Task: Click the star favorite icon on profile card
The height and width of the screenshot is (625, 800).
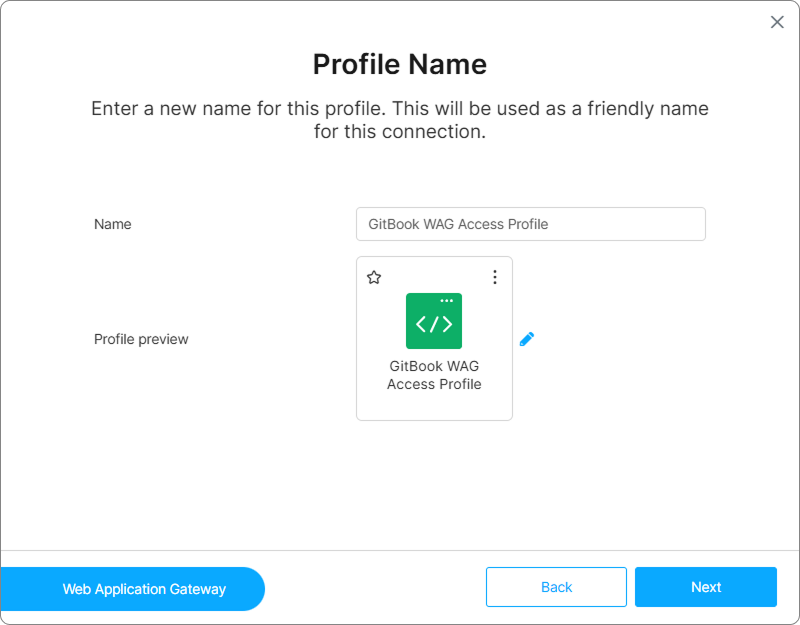Action: click(374, 277)
